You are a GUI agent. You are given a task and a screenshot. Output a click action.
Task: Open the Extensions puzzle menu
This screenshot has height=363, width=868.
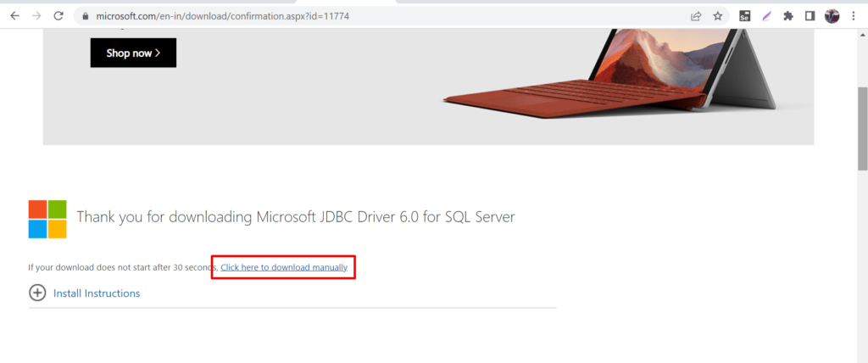click(788, 15)
